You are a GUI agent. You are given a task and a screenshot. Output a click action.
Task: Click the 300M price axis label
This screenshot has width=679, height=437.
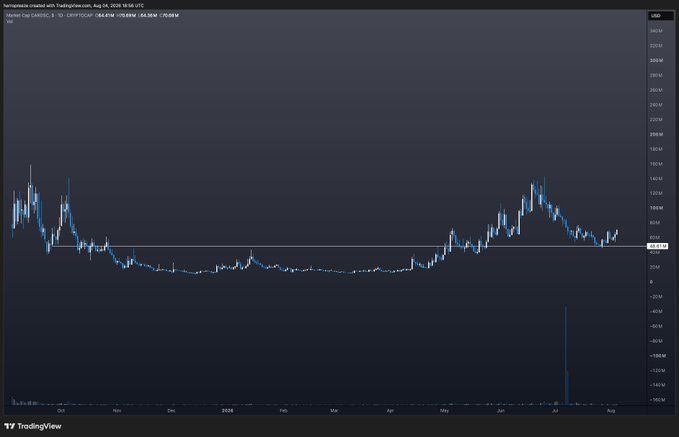pos(656,61)
